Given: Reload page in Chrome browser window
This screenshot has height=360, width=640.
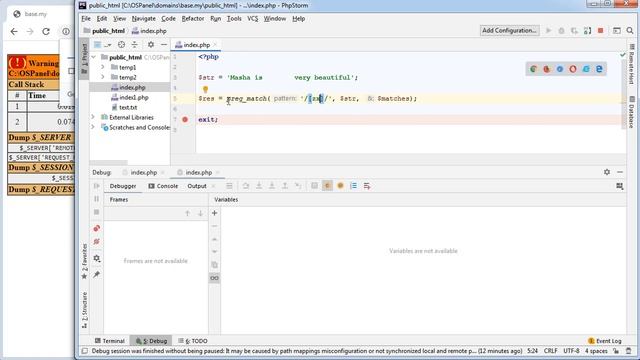Looking at the screenshot, I should tap(46, 31).
